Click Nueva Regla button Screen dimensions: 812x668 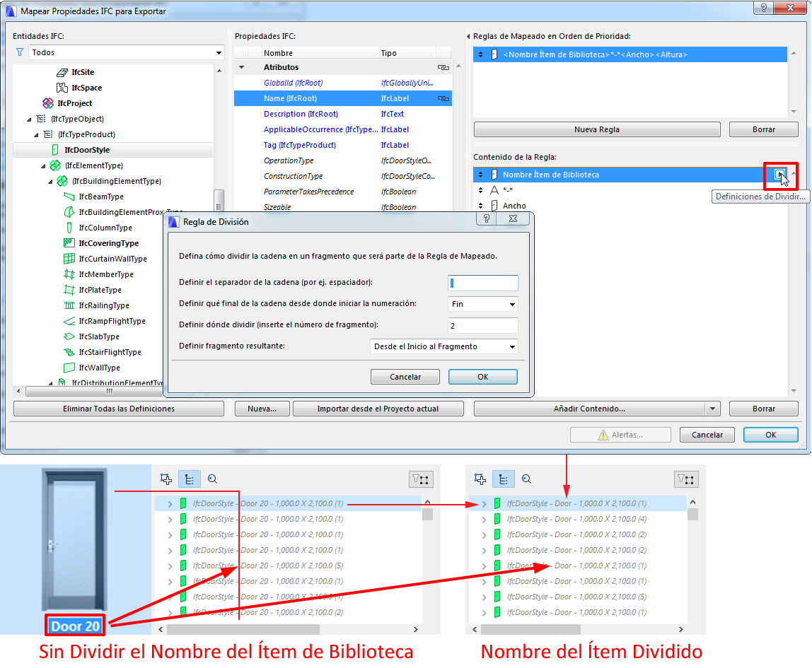(x=596, y=129)
